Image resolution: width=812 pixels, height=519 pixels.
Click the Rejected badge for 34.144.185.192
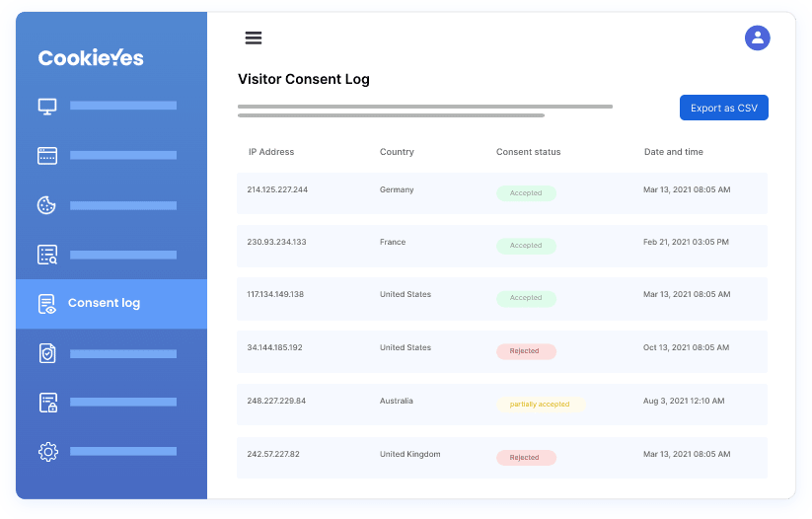tap(526, 351)
